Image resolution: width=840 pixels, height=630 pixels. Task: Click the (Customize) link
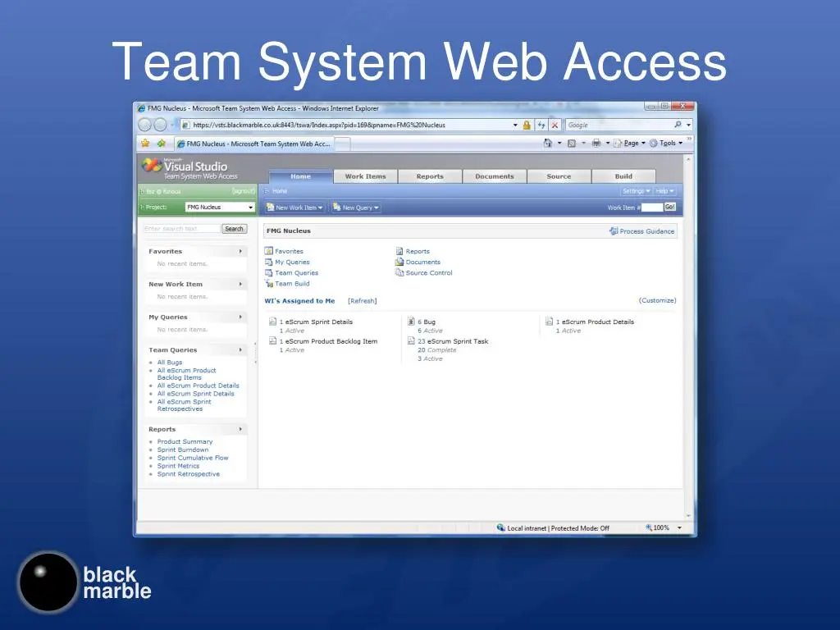tap(657, 300)
